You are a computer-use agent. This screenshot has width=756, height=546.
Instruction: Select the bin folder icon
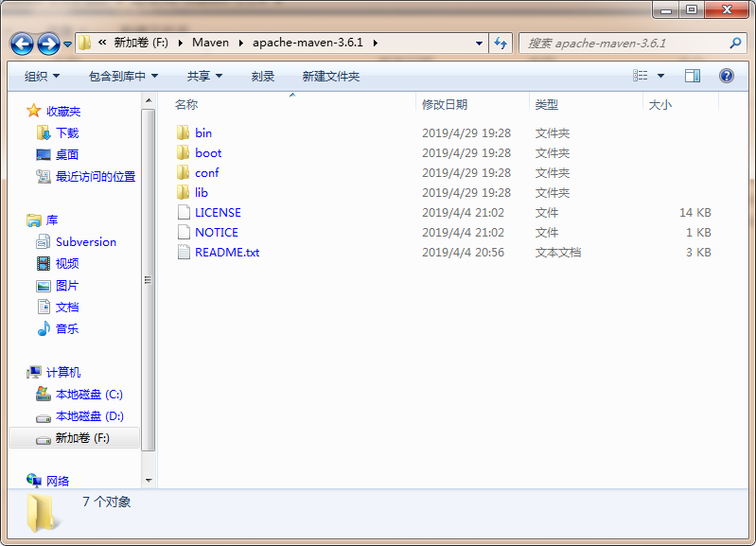pos(184,132)
